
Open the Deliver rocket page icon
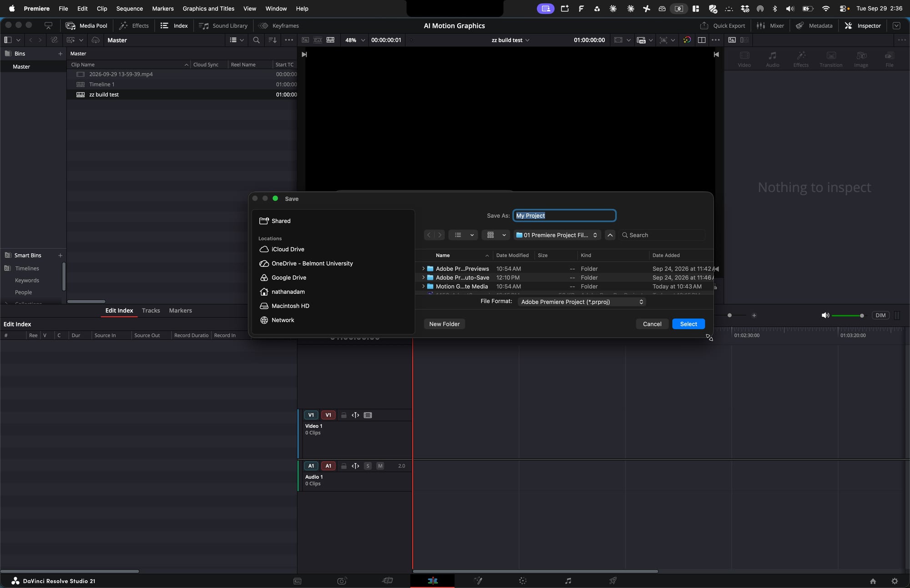tap(613, 581)
